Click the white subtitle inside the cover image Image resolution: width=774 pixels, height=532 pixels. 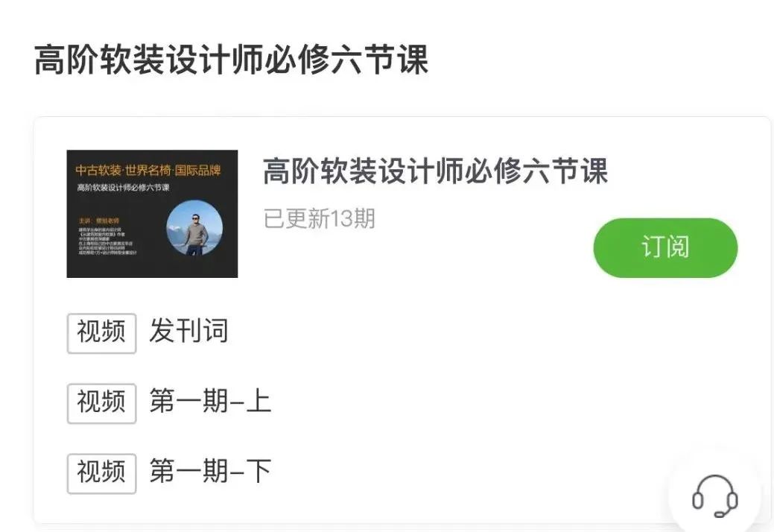(124, 188)
